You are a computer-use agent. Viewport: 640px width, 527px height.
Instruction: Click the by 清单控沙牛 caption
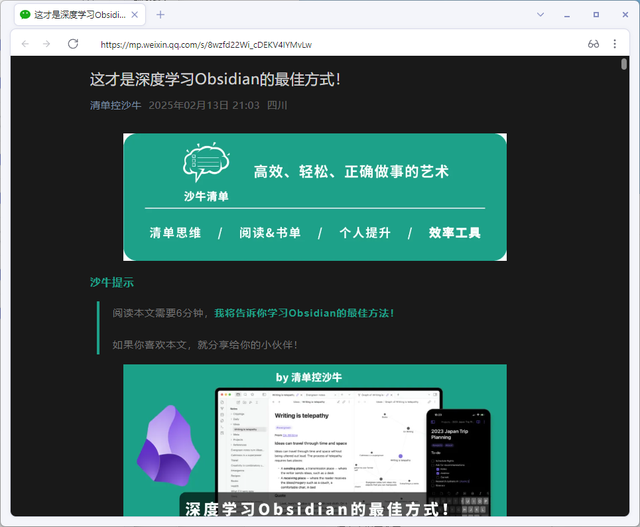pyautogui.click(x=309, y=377)
